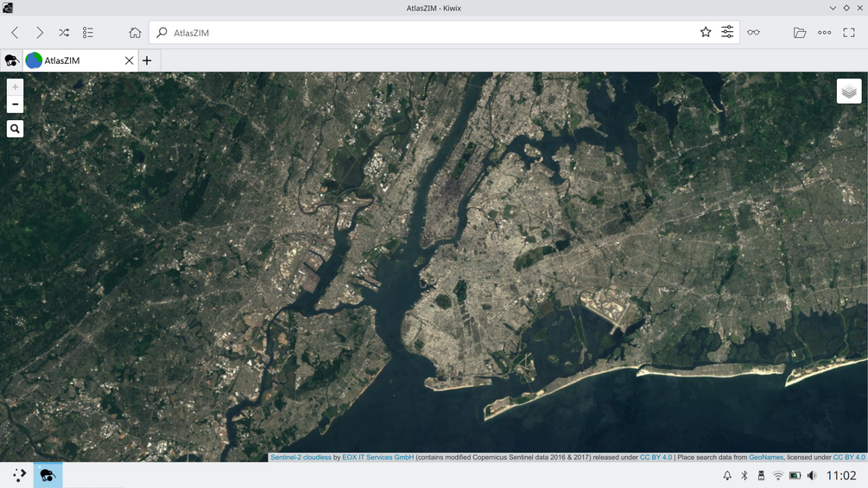Open the map place search magnifier
Screen dimensions: 868x488
(15, 129)
